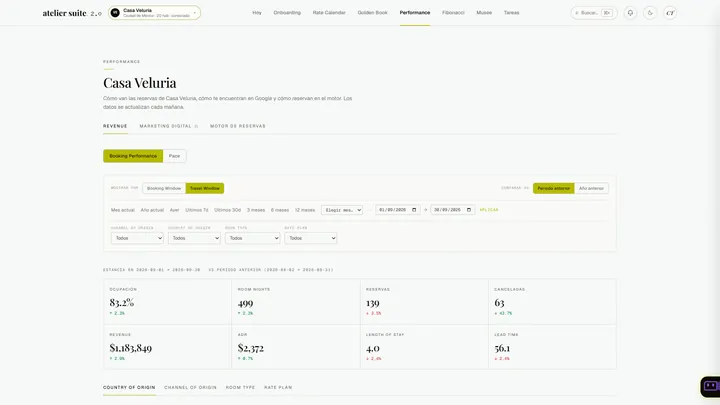Choose the 6 meses range
The image size is (720, 405).
280,210
